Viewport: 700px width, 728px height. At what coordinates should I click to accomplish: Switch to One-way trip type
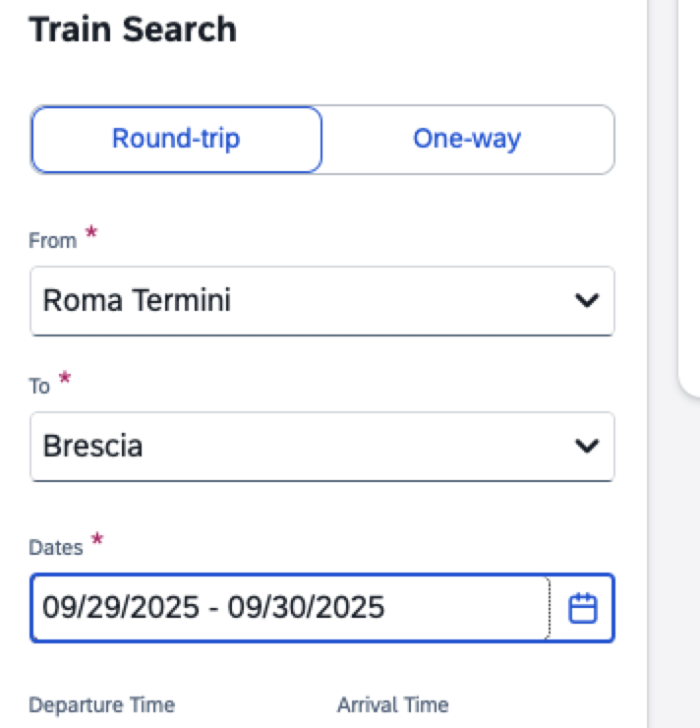(x=467, y=139)
